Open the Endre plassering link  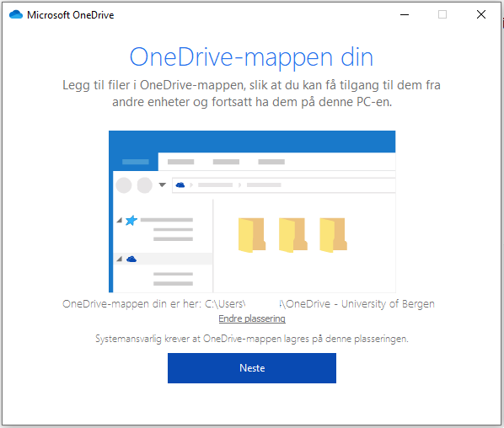coord(252,318)
